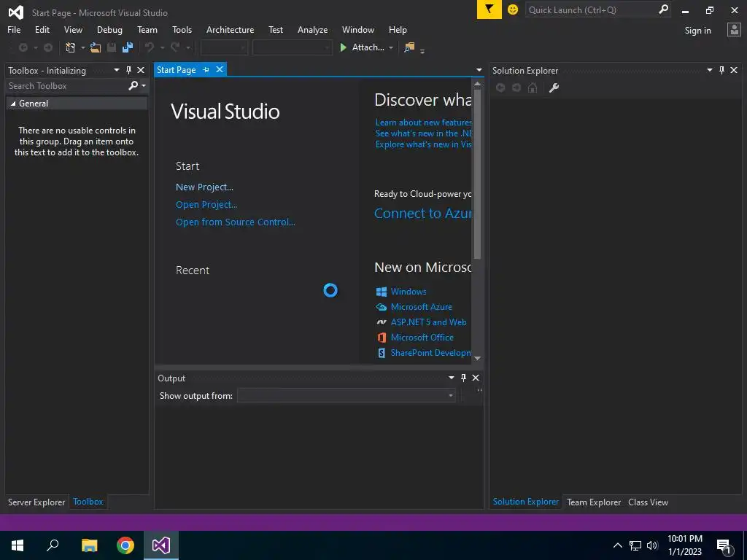Open Toolbox window position dropdown arrow
This screenshot has height=560, width=747.
coord(116,70)
